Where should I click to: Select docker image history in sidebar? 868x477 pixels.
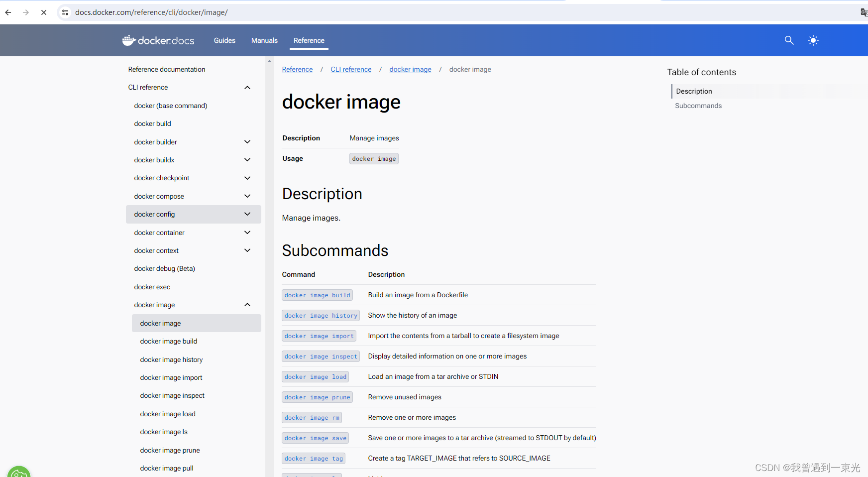click(x=171, y=359)
